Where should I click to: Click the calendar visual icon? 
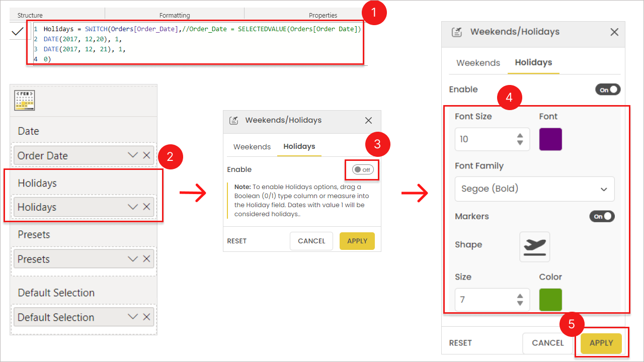tap(25, 101)
